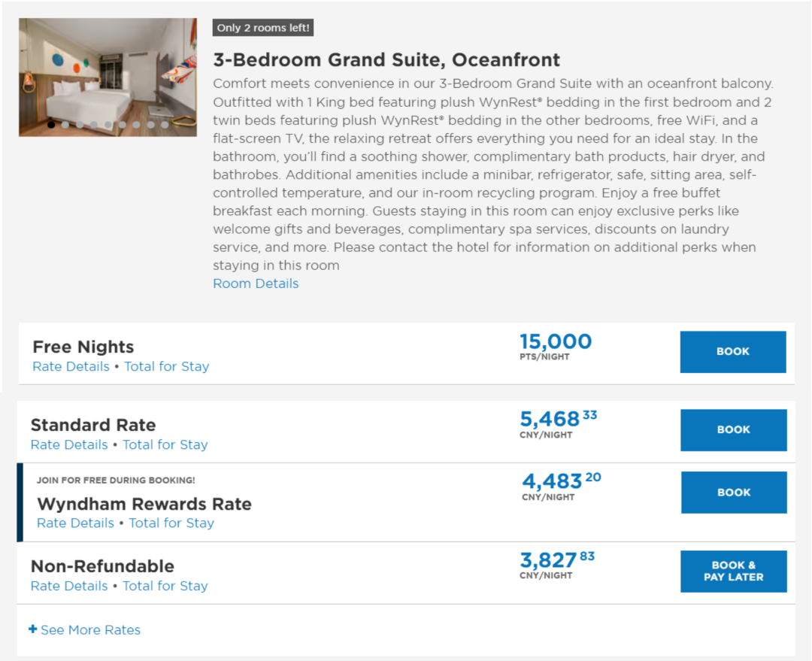Book the Free Nights rate
812x661 pixels.
click(732, 352)
